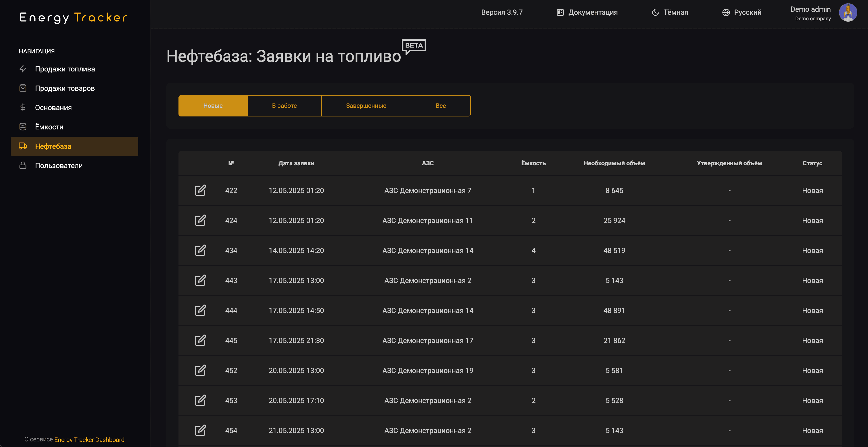Click the dollar icon next to Основания

pos(23,108)
